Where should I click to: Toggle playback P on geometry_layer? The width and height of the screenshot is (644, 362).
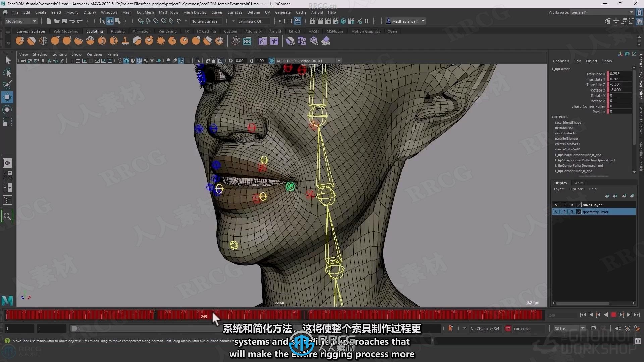[x=564, y=212]
